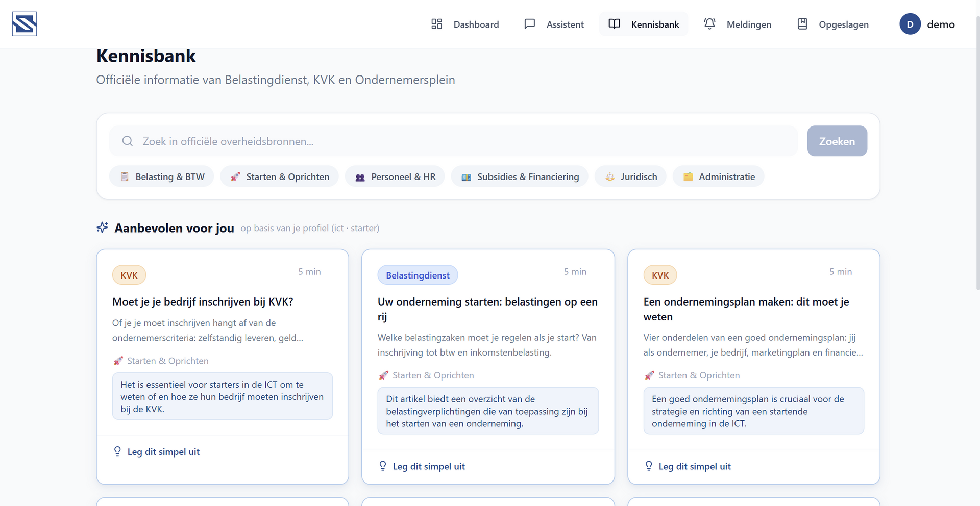The image size is (980, 506).
Task: Select the Kennisbank nav tab
Action: tap(644, 24)
